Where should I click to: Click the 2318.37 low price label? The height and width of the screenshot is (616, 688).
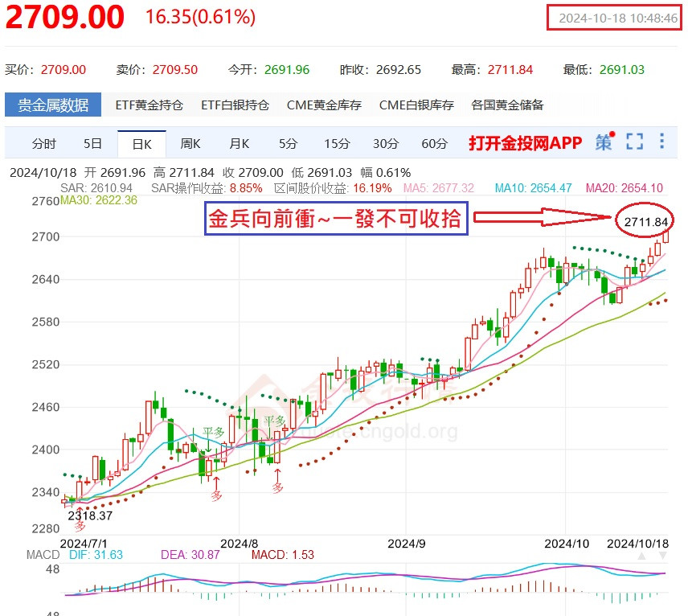90,515
